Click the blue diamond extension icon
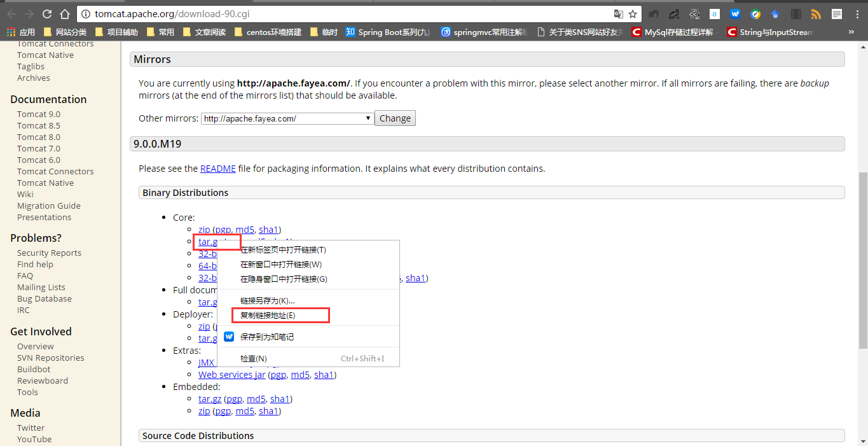The width and height of the screenshot is (868, 446). click(x=775, y=13)
